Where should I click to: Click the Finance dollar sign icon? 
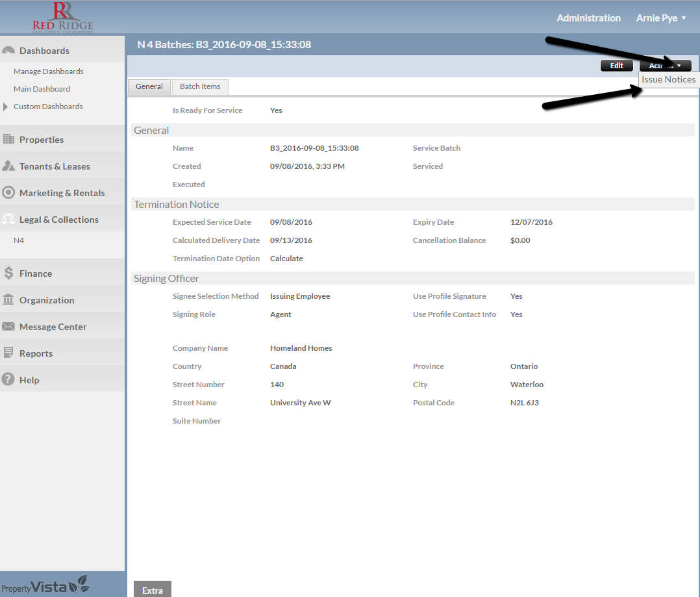8,273
